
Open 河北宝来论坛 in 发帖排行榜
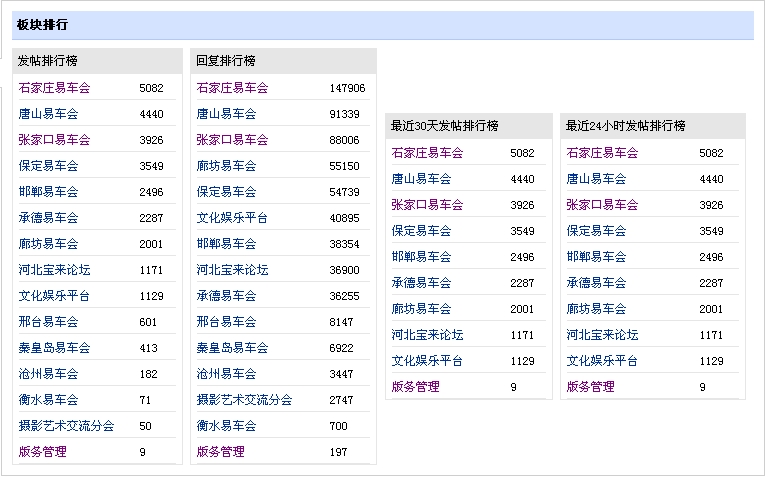click(x=55, y=270)
